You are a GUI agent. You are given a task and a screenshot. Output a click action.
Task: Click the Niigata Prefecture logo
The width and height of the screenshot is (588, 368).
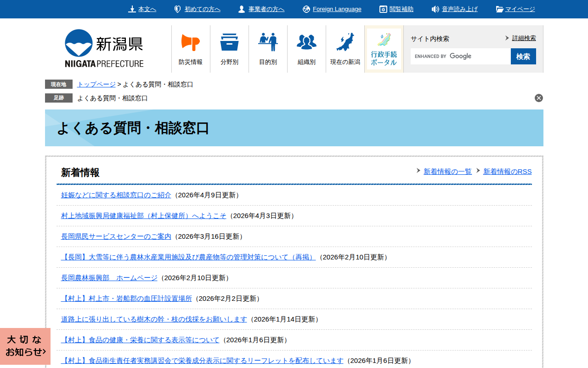coord(104,48)
